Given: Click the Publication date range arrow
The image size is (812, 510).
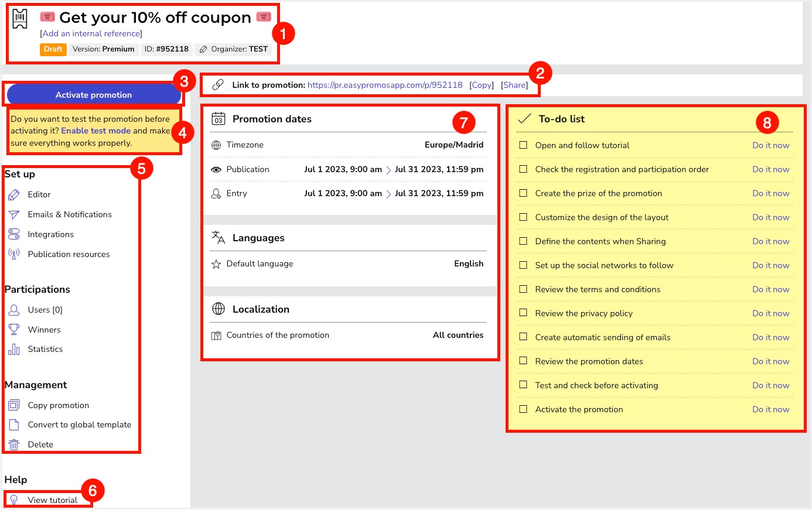Looking at the screenshot, I should tap(388, 170).
